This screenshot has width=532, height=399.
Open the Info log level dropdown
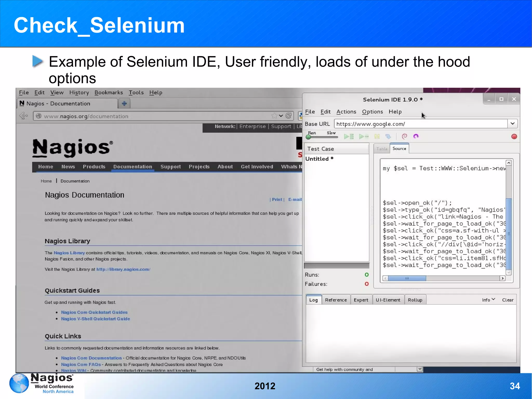pyautogui.click(x=489, y=300)
